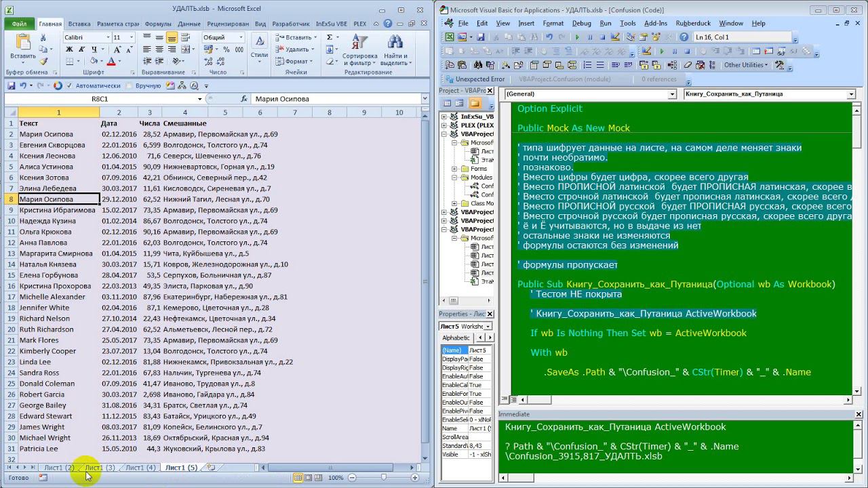Image resolution: width=868 pixels, height=488 pixels.
Task: Toggle the Автоматически calculation checkbox
Action: [68, 86]
